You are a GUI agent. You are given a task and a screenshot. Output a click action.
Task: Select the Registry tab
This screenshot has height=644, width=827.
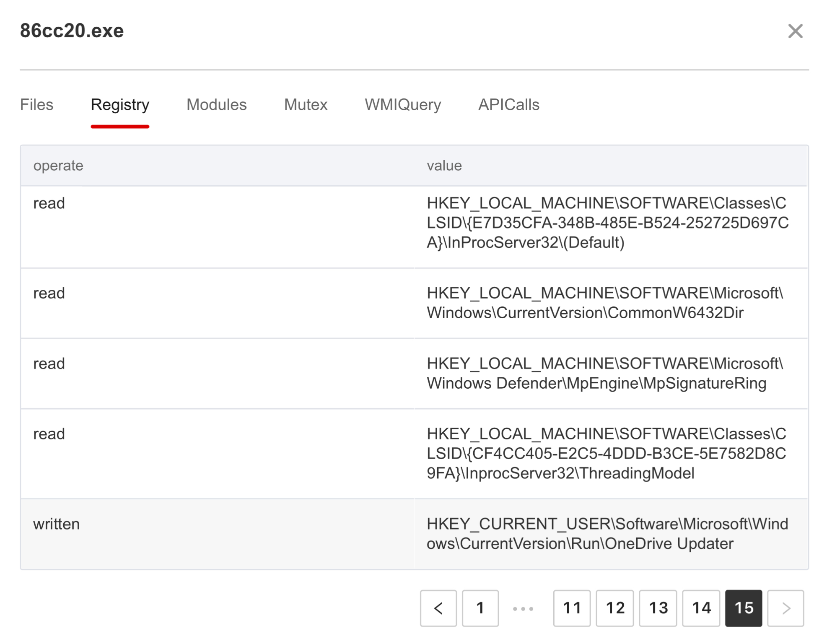click(x=120, y=104)
